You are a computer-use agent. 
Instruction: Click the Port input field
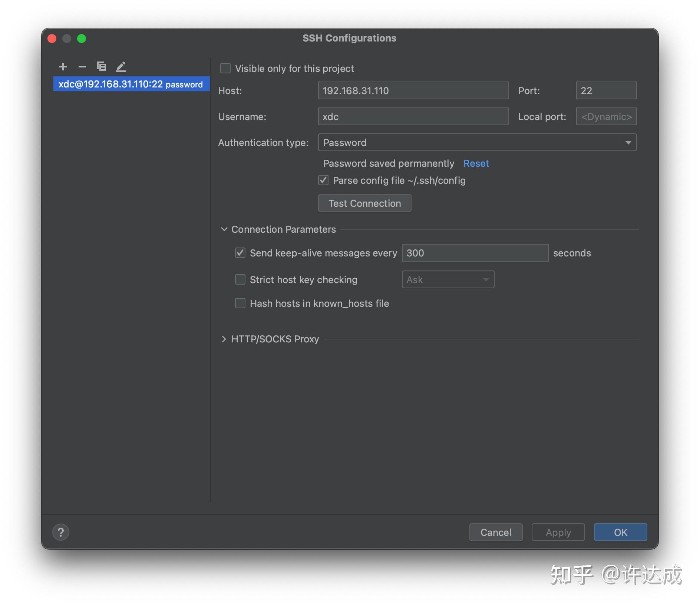[606, 90]
